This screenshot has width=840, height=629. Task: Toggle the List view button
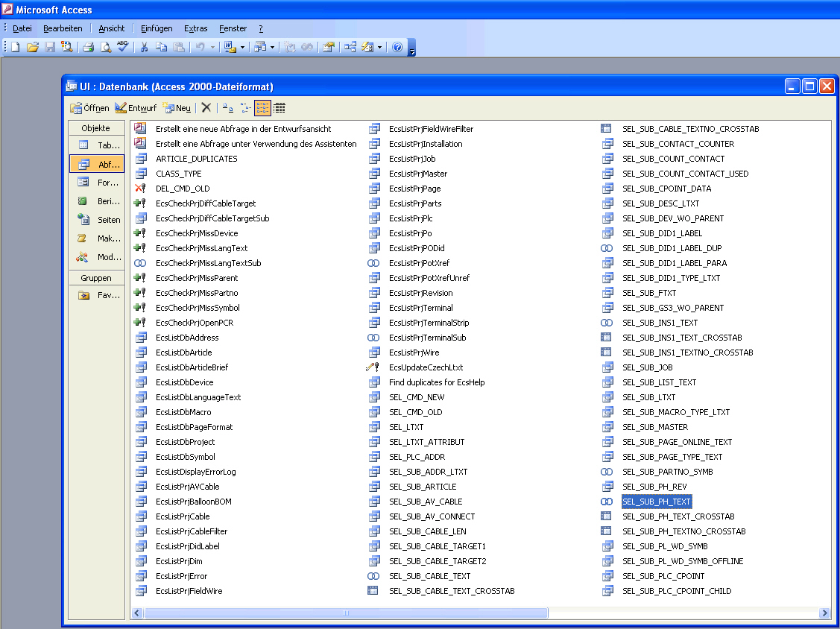pyautogui.click(x=262, y=108)
